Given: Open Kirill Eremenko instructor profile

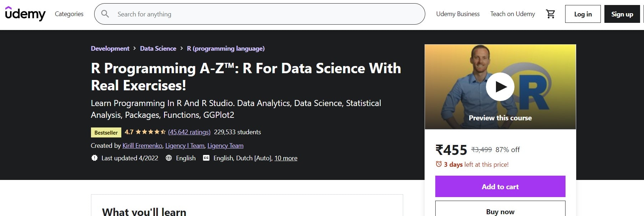Looking at the screenshot, I should (142, 146).
